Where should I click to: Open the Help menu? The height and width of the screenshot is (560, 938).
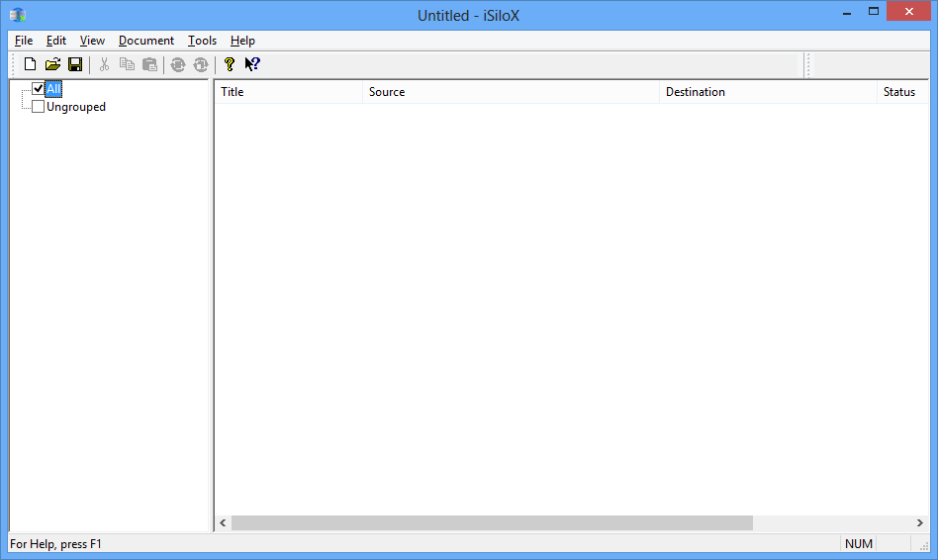(x=242, y=41)
